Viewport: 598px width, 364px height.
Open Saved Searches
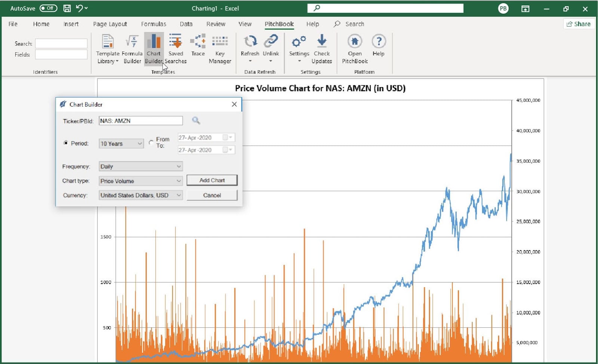pos(175,49)
